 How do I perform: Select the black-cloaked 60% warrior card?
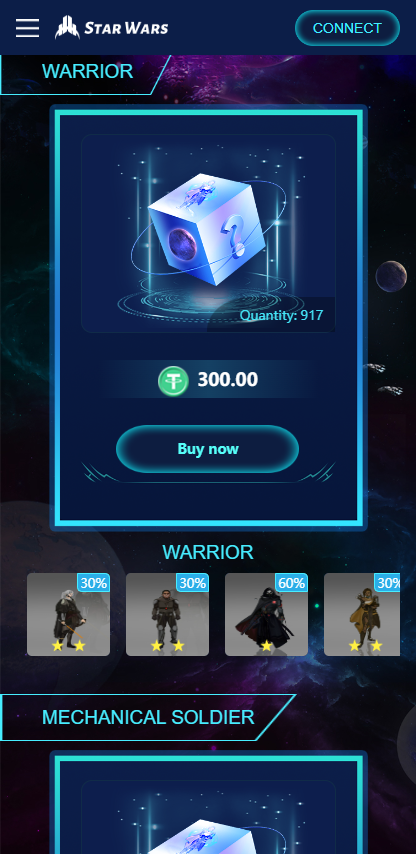click(266, 614)
